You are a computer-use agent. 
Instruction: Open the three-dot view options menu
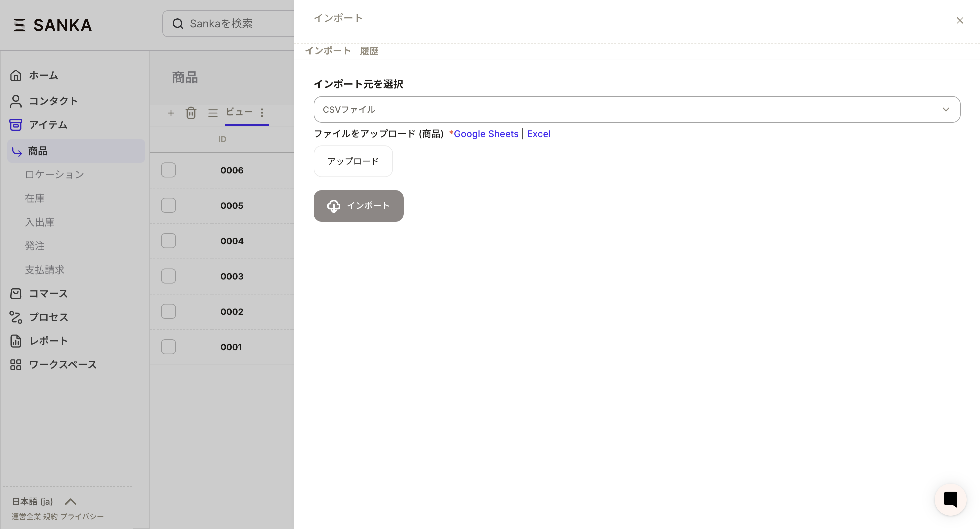click(x=262, y=113)
